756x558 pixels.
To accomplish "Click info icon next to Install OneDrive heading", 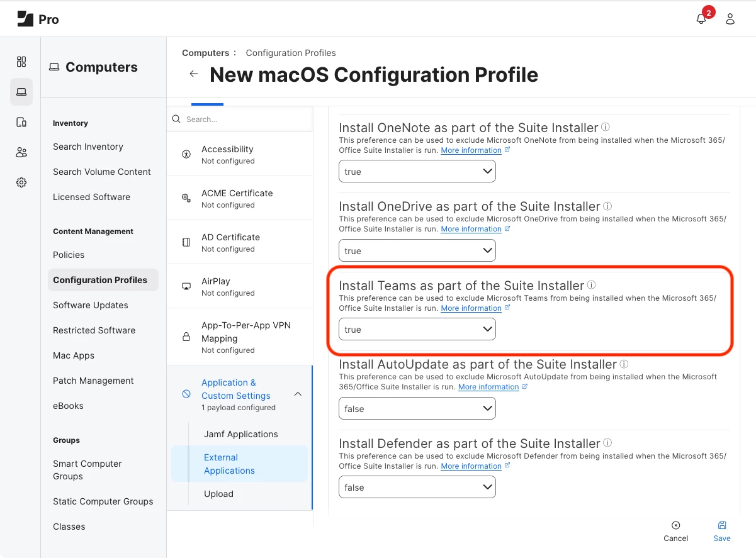I will (607, 206).
